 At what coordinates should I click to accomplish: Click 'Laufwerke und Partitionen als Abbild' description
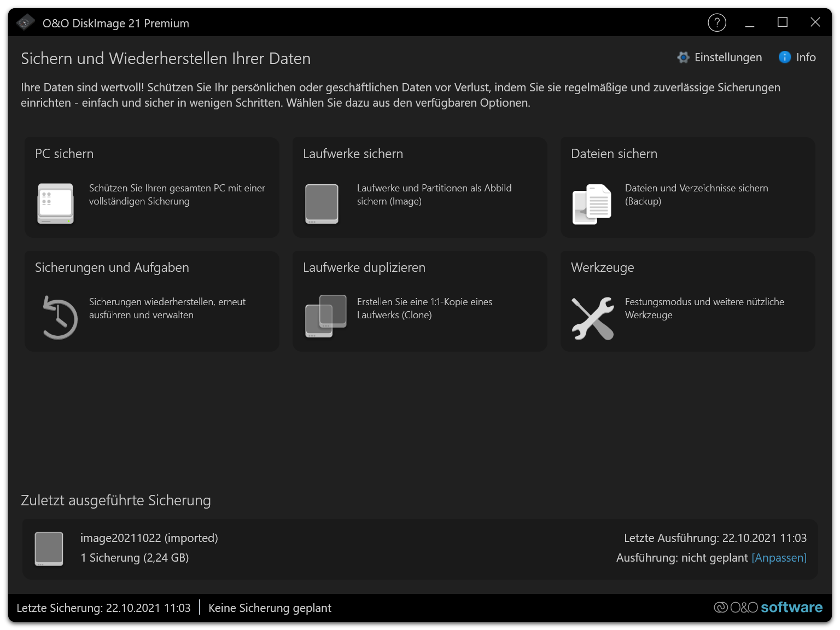(434, 195)
